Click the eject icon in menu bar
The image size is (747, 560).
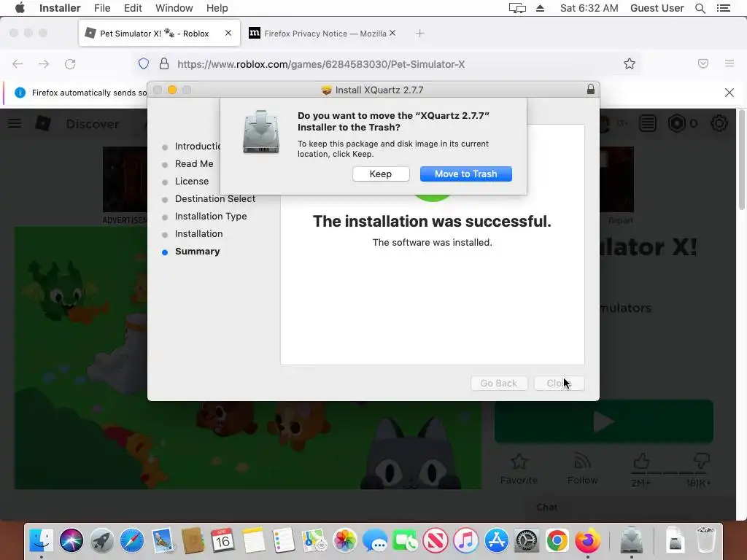tap(541, 8)
